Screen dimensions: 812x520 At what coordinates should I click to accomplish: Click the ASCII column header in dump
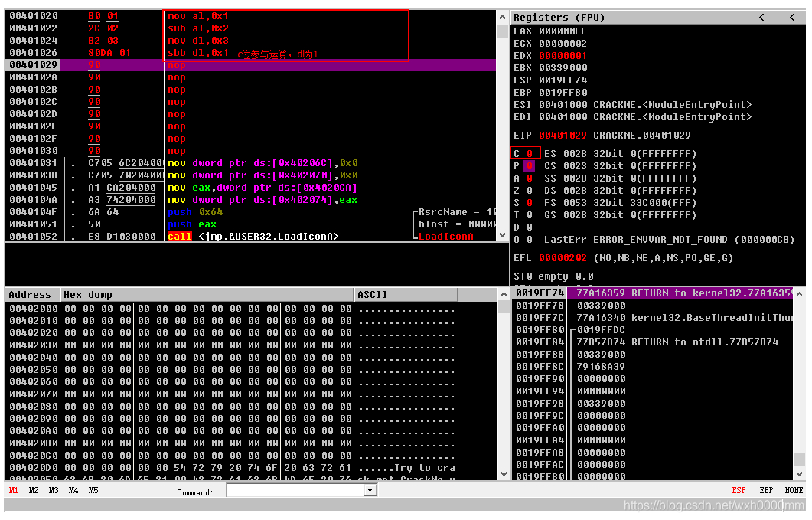pos(406,295)
